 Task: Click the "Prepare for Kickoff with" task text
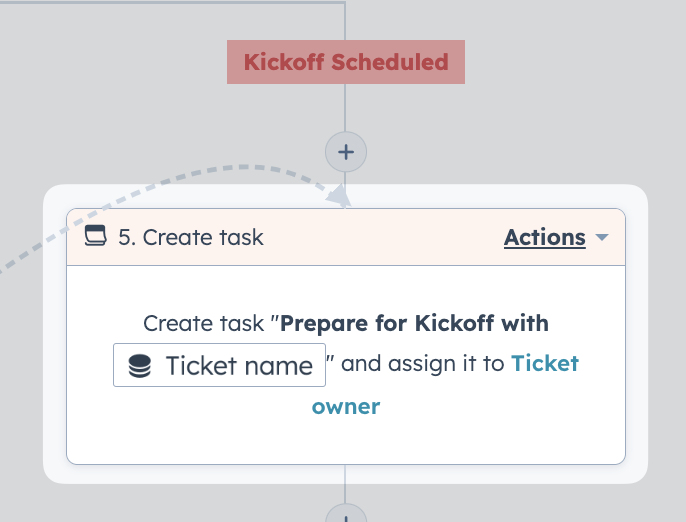[414, 323]
